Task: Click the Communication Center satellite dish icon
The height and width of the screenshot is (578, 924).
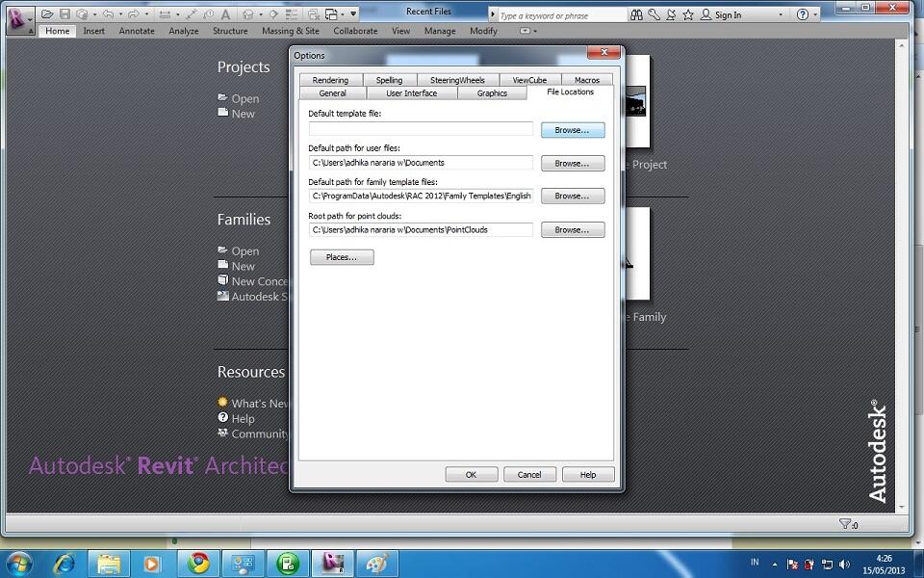Action: [x=671, y=14]
